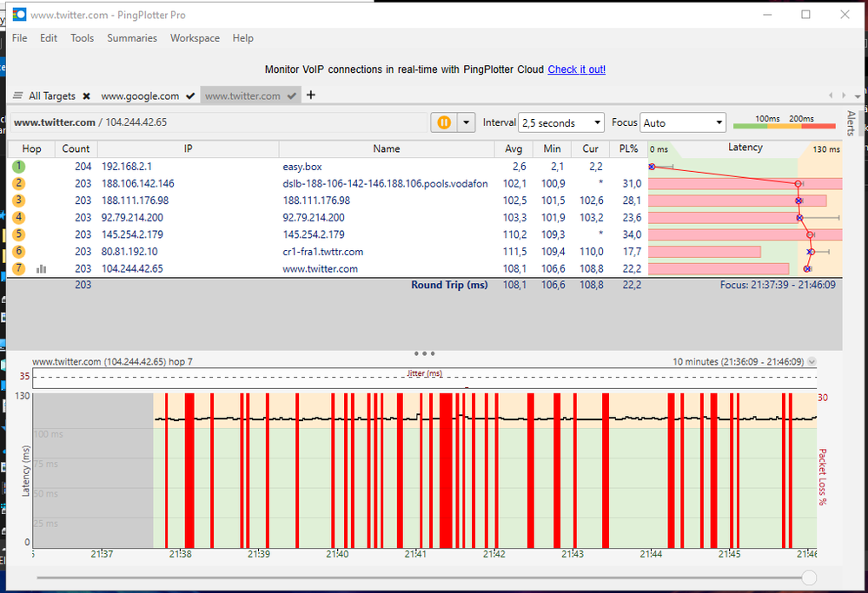Click the Count column header

76,148
